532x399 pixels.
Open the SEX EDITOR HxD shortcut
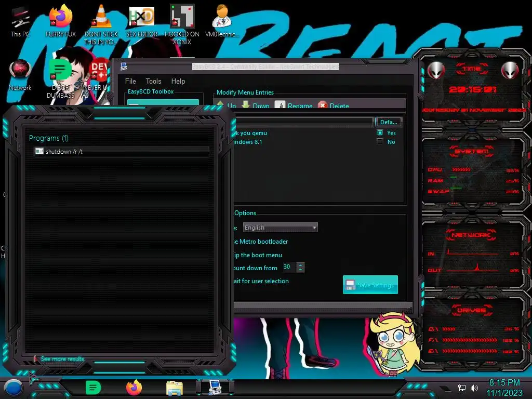(x=142, y=21)
